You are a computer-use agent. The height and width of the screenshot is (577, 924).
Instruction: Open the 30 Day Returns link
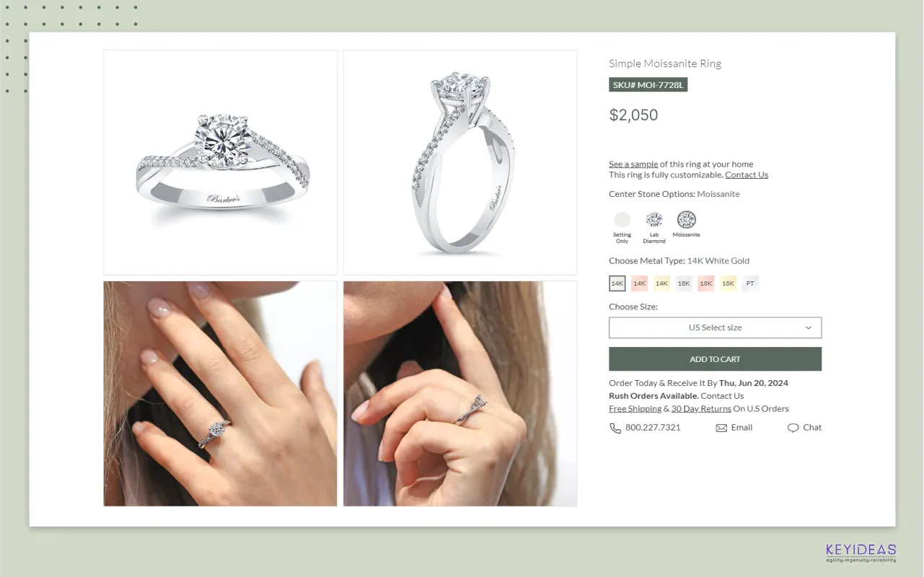pos(701,408)
